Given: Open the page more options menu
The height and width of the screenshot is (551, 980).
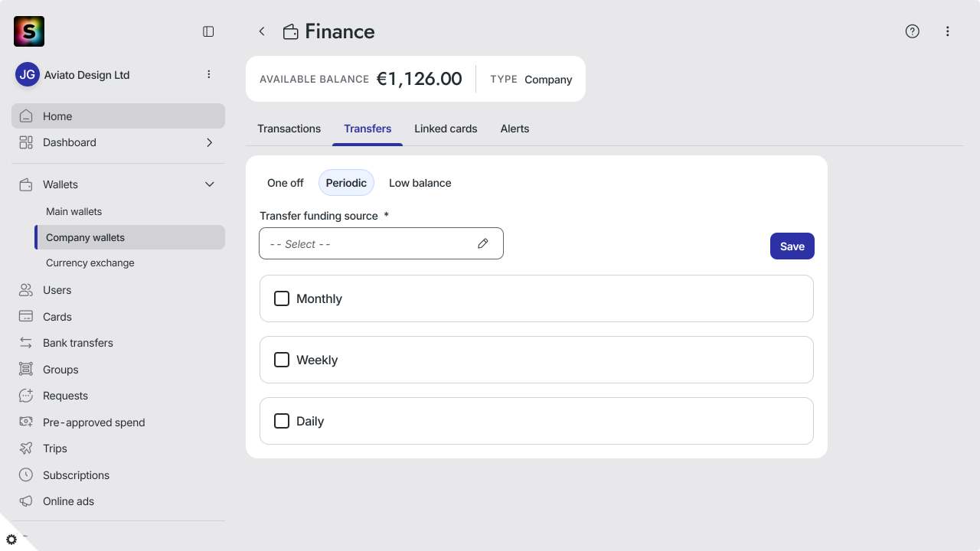Looking at the screenshot, I should tap(948, 31).
